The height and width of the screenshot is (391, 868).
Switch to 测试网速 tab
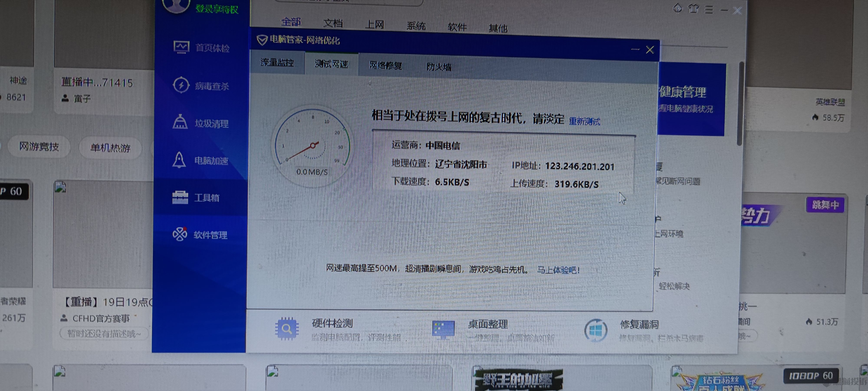coord(332,64)
